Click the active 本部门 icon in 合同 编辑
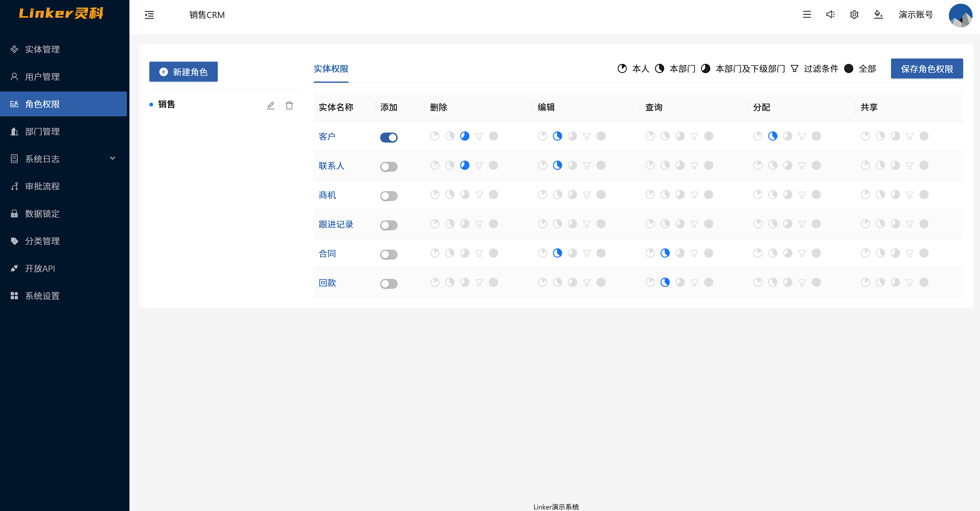980x511 pixels. 557,253
